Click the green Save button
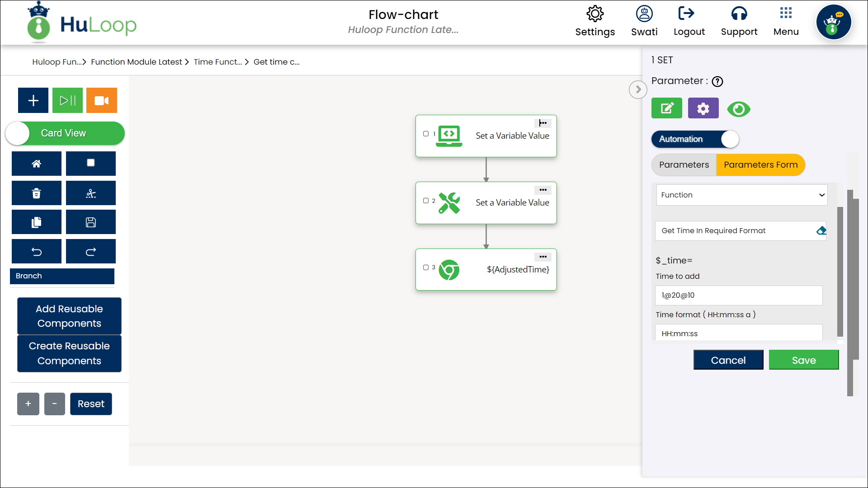This screenshot has width=868, height=488. pos(803,360)
